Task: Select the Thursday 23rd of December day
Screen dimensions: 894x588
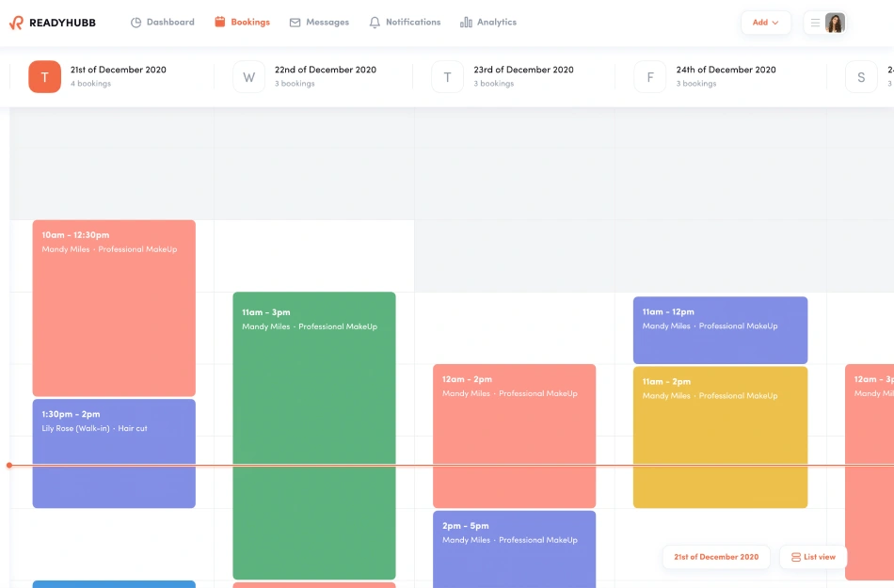Action: (447, 77)
